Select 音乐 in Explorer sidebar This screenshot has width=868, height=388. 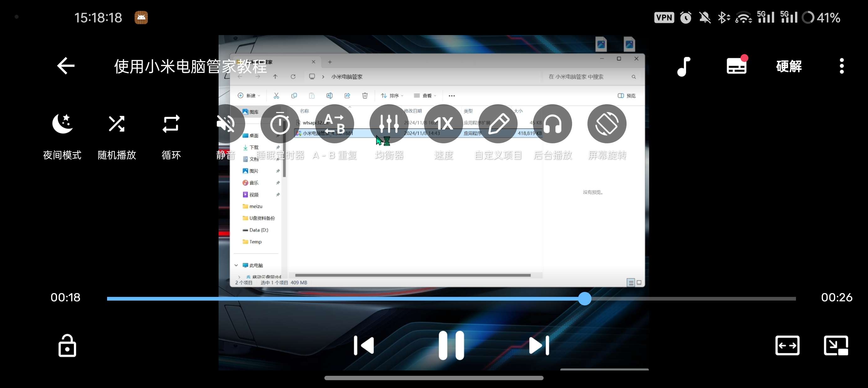[x=251, y=182]
